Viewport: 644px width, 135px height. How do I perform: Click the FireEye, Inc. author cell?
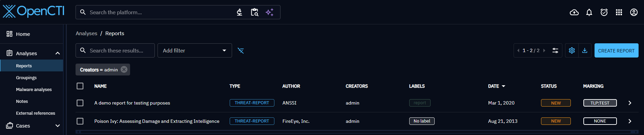coord(296,121)
